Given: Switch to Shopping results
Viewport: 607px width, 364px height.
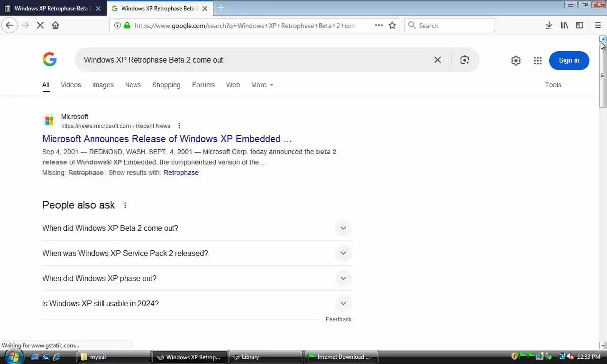Looking at the screenshot, I should point(166,85).
